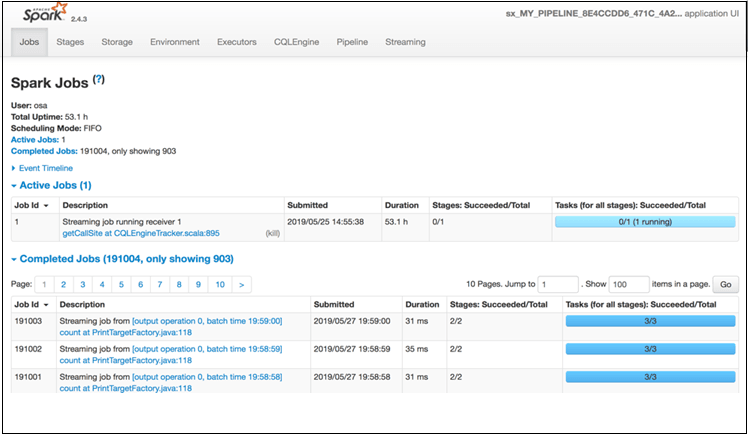The image size is (748, 436).
Task: Click the Go button
Action: [x=726, y=285]
